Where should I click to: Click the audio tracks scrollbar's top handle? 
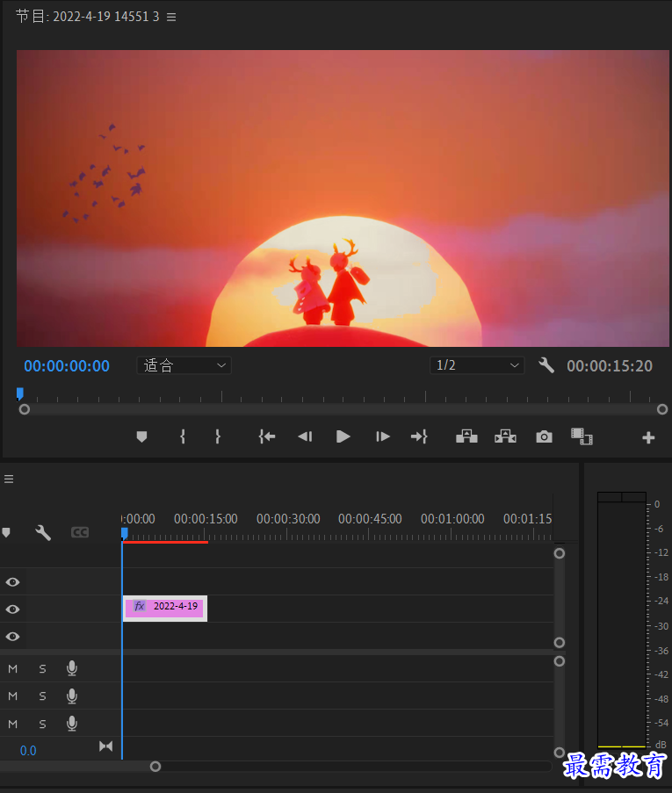click(560, 661)
